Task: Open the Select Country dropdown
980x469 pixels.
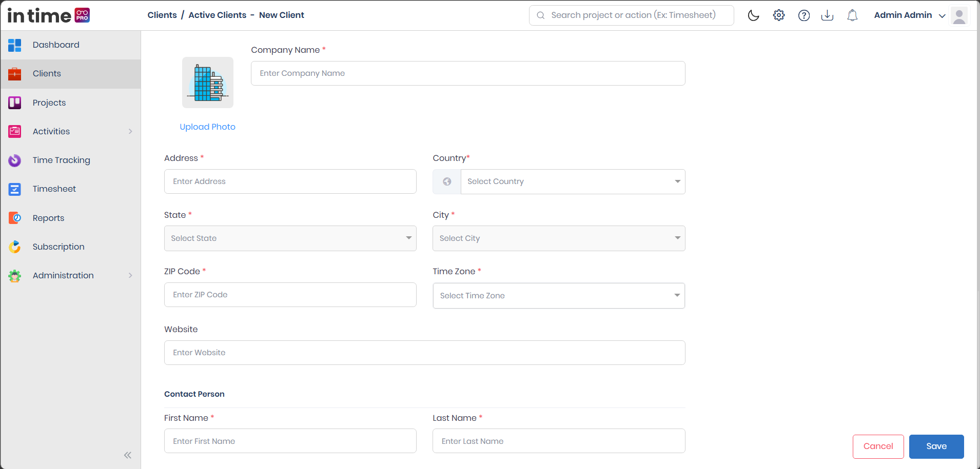Action: tap(573, 181)
